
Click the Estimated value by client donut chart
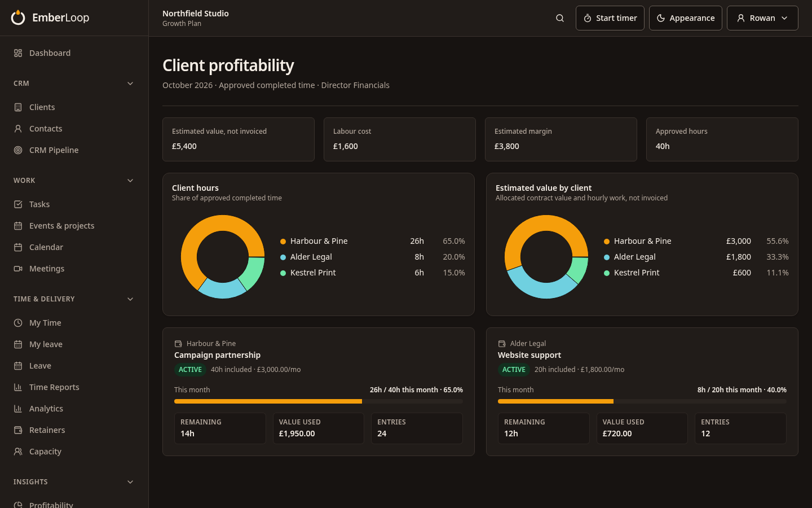(546, 257)
